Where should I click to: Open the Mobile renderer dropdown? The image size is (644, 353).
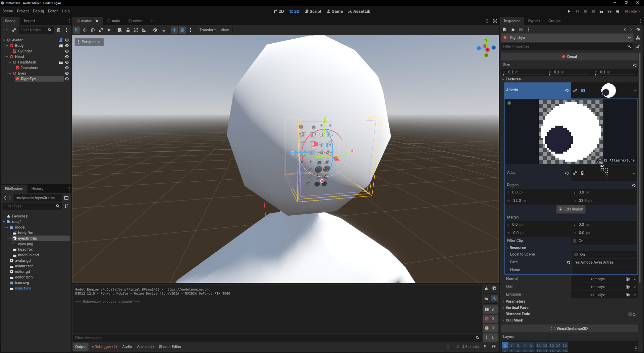pos(632,11)
